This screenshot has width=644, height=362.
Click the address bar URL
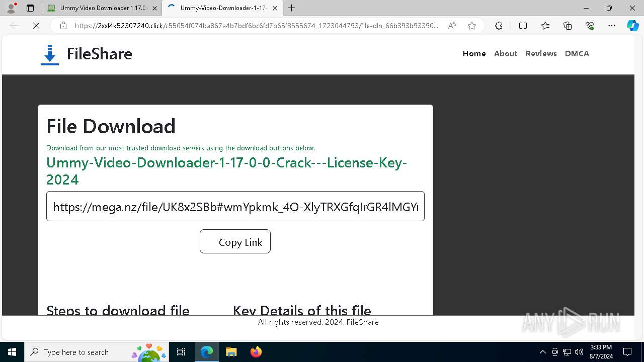256,26
